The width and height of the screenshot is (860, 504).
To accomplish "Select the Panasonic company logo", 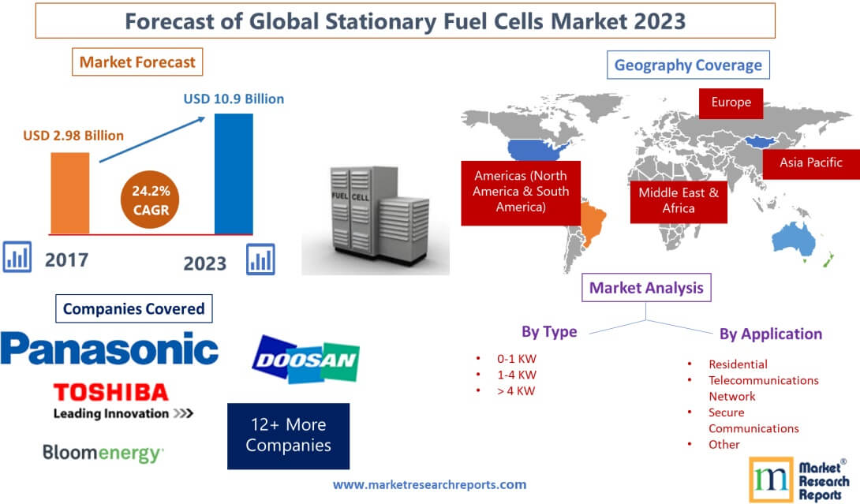I will point(110,345).
